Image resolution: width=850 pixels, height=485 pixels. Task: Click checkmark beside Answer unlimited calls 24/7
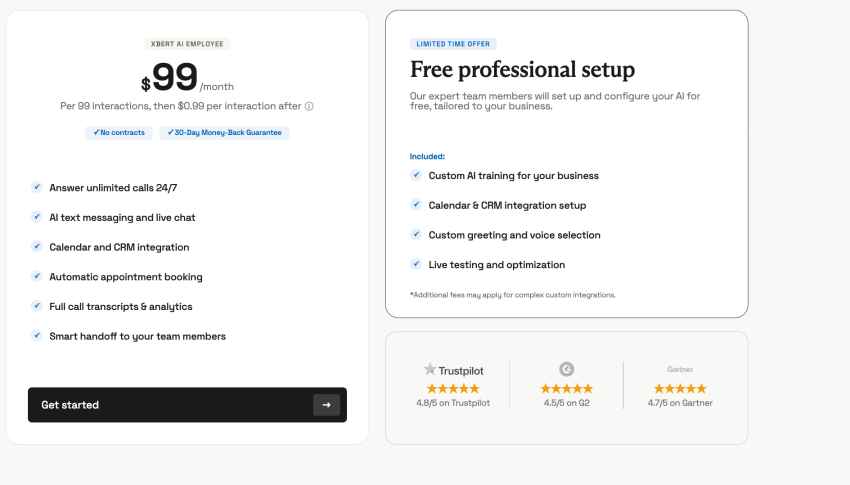point(36,187)
